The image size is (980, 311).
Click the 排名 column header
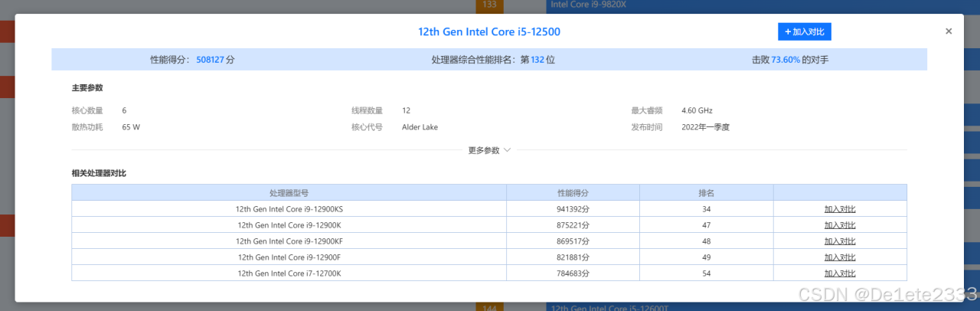tap(706, 192)
